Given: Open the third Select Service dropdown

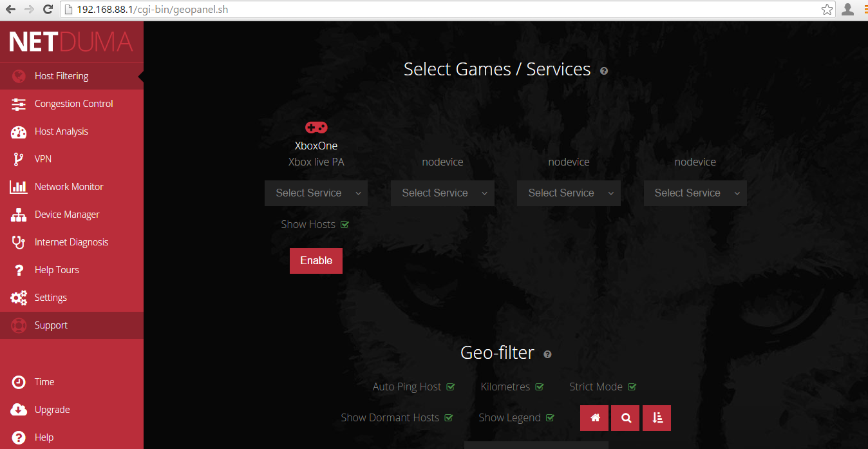Looking at the screenshot, I should (569, 193).
